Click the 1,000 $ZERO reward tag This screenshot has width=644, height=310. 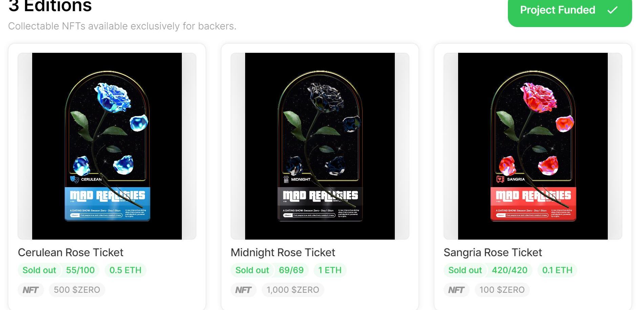(x=293, y=290)
